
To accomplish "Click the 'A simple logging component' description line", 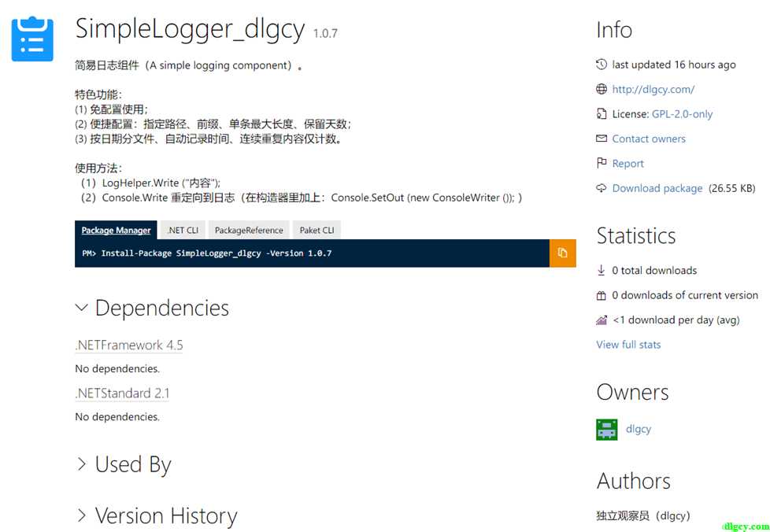I will [x=189, y=65].
